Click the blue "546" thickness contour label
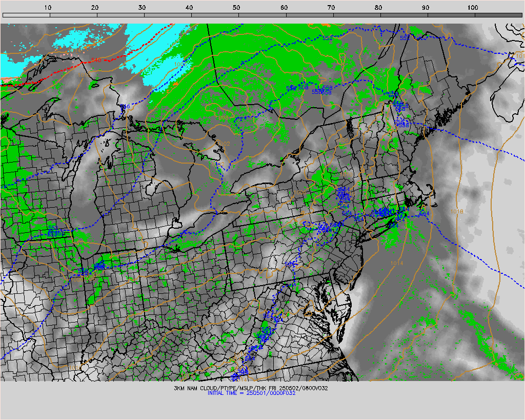This screenshot has width=525, height=420. click(x=125, y=107)
